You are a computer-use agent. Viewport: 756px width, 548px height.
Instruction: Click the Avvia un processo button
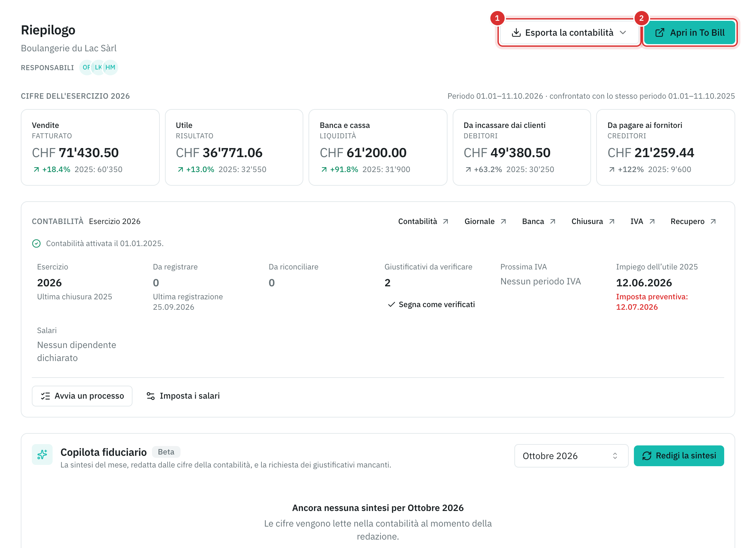click(x=82, y=396)
